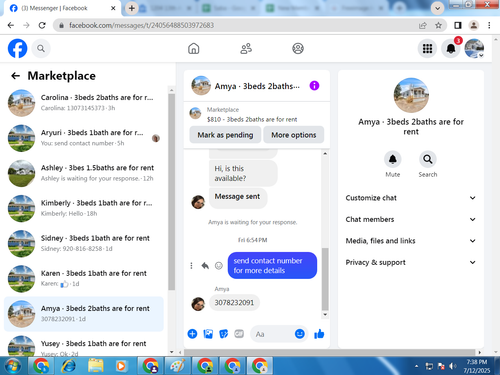This screenshot has width=500, height=375.
Task: Open the purple conversation information icon
Action: coord(314,86)
